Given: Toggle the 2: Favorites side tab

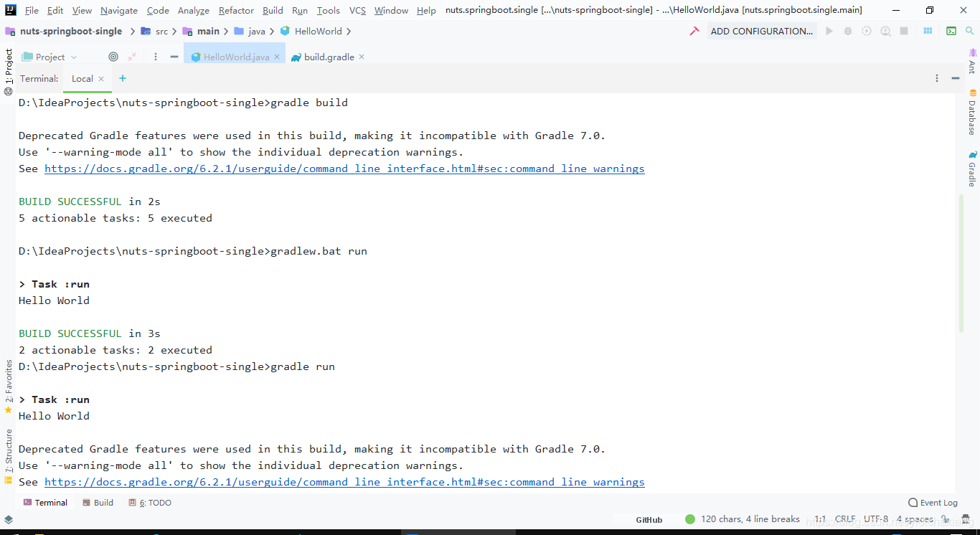Looking at the screenshot, I should [9, 387].
